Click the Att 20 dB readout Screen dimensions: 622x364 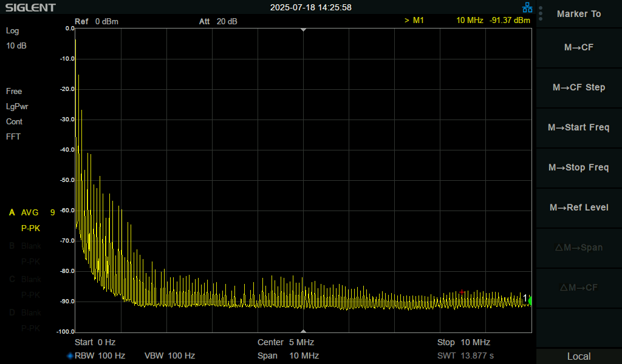click(218, 21)
